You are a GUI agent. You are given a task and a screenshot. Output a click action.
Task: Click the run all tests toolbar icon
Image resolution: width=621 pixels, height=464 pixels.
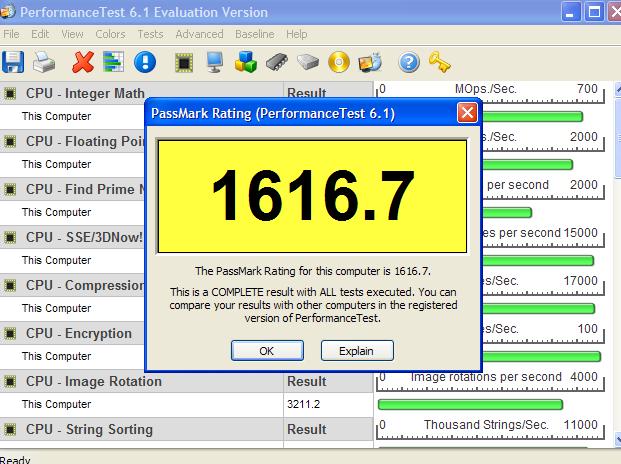pyautogui.click(x=370, y=62)
